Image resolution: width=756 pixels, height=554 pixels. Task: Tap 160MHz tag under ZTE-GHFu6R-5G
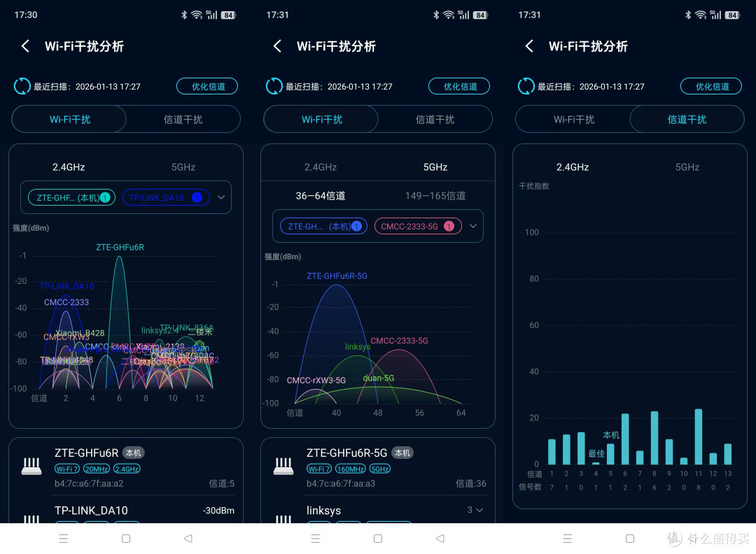[x=350, y=469]
